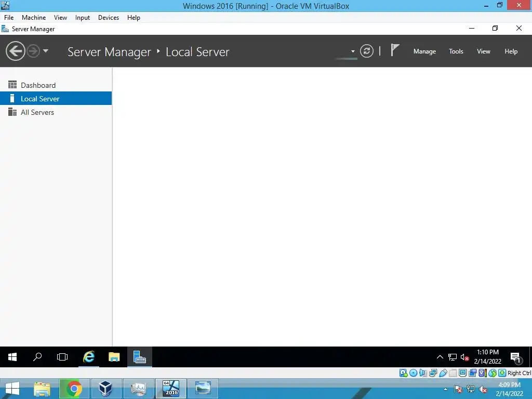532x399 pixels.
Task: Open File Explorer in the guest taskbar
Action: (x=114, y=357)
